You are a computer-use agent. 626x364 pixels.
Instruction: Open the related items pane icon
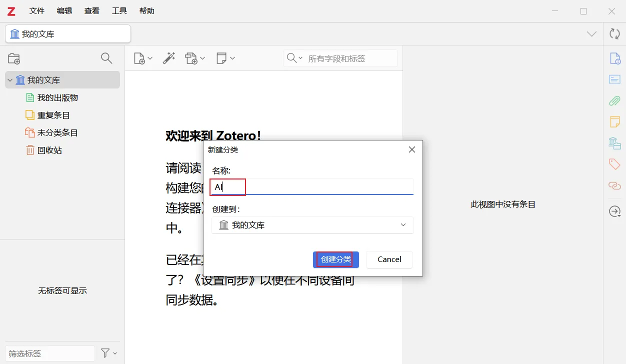click(614, 185)
